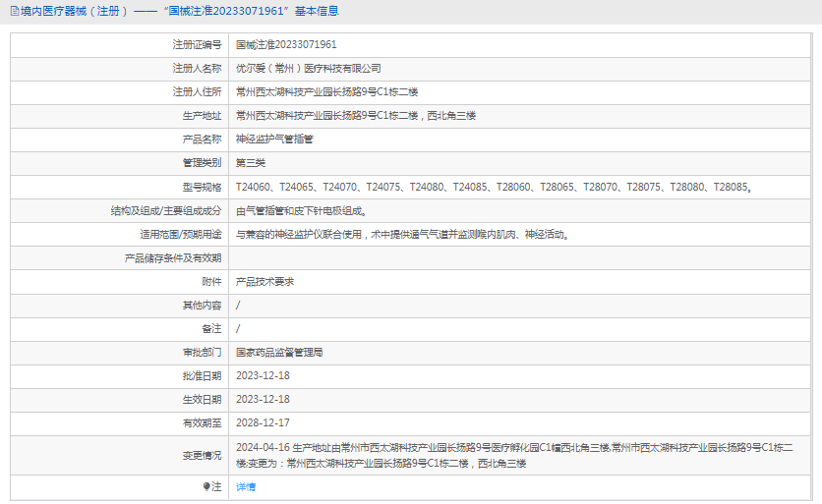The height and width of the screenshot is (504, 822).
Task: Click the 产品储存条件及有效期 label
Action: (173, 257)
